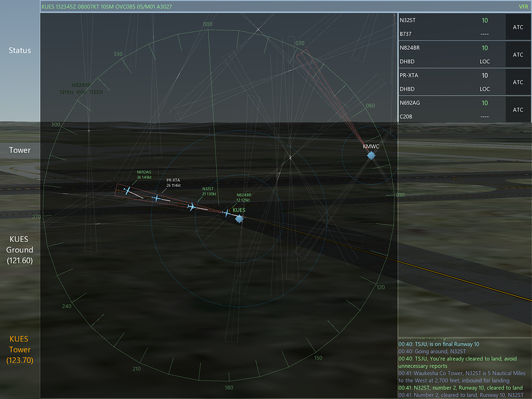
Task: Click the KUES METAR text at top
Action: tap(106, 7)
